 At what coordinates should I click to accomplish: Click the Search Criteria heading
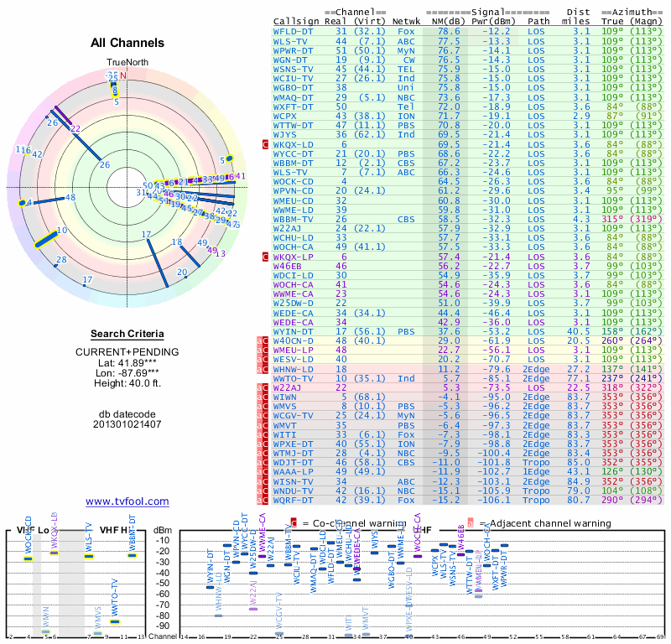click(127, 334)
